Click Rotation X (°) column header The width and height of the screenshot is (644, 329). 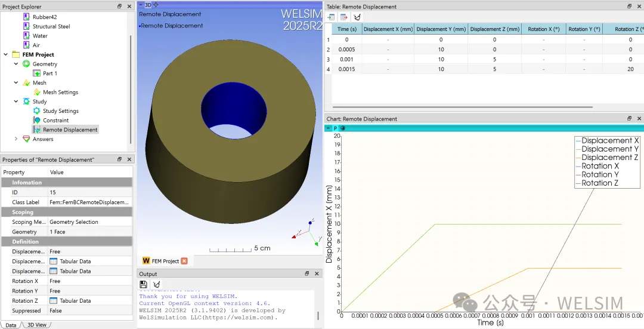543,29
